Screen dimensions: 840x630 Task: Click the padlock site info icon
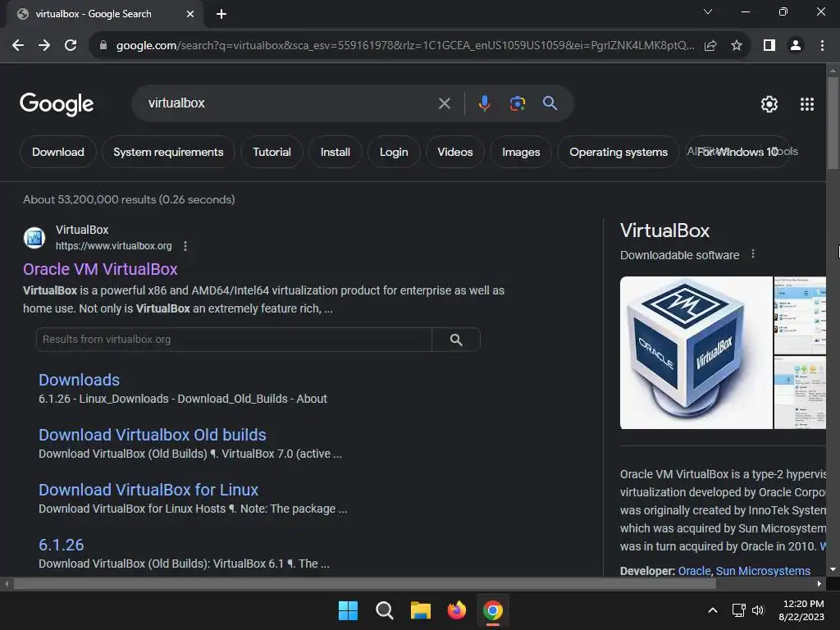tap(103, 46)
